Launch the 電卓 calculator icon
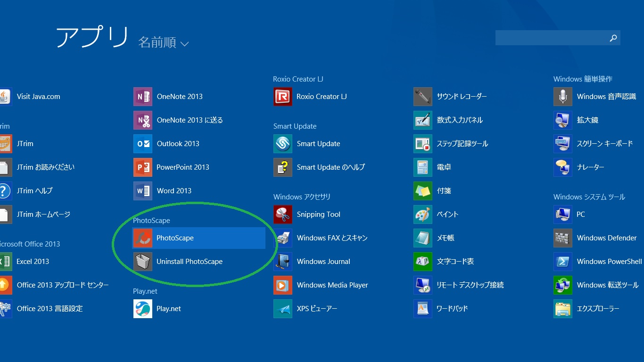 [x=423, y=167]
